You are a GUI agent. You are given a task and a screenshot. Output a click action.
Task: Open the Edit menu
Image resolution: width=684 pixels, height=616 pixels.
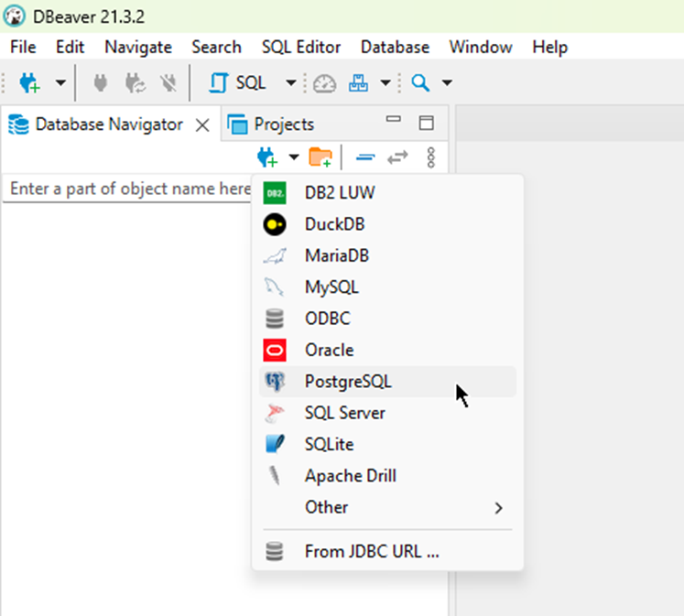pos(70,47)
